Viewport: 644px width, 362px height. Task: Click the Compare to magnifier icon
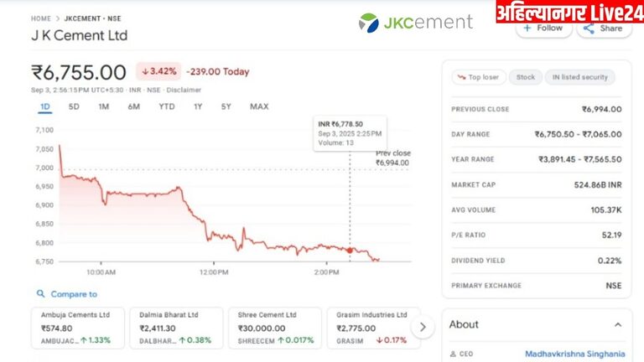pos(40,294)
